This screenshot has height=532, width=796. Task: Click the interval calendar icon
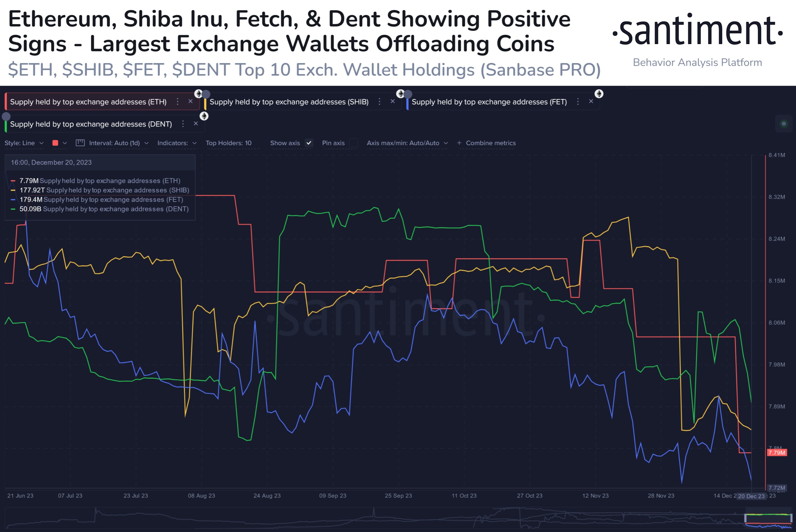point(80,143)
